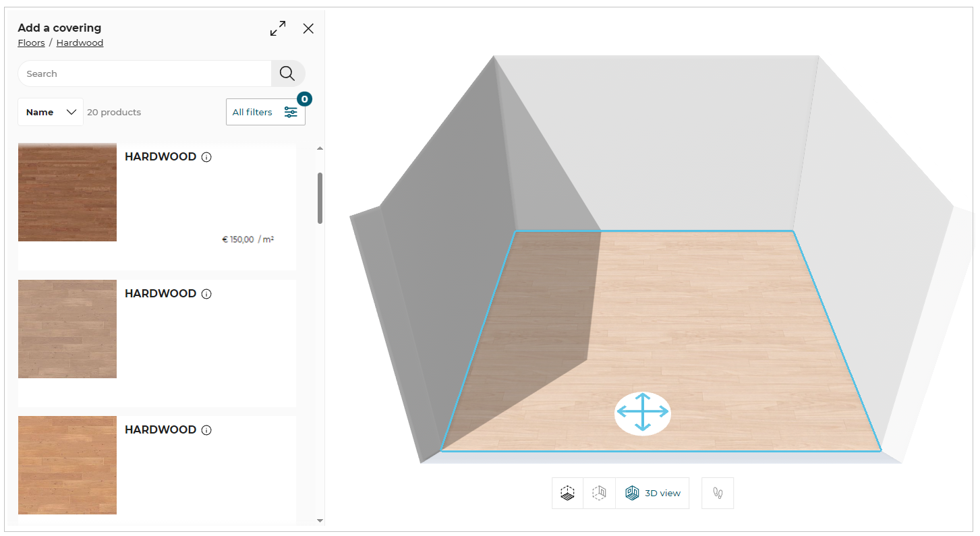Open the All filters icon

click(x=291, y=112)
